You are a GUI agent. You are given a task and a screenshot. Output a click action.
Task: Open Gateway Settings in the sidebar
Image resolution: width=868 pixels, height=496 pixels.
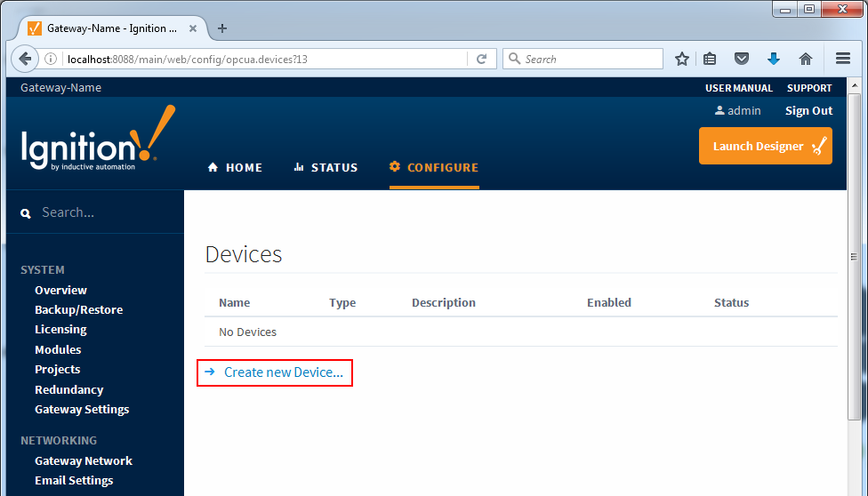(x=82, y=409)
